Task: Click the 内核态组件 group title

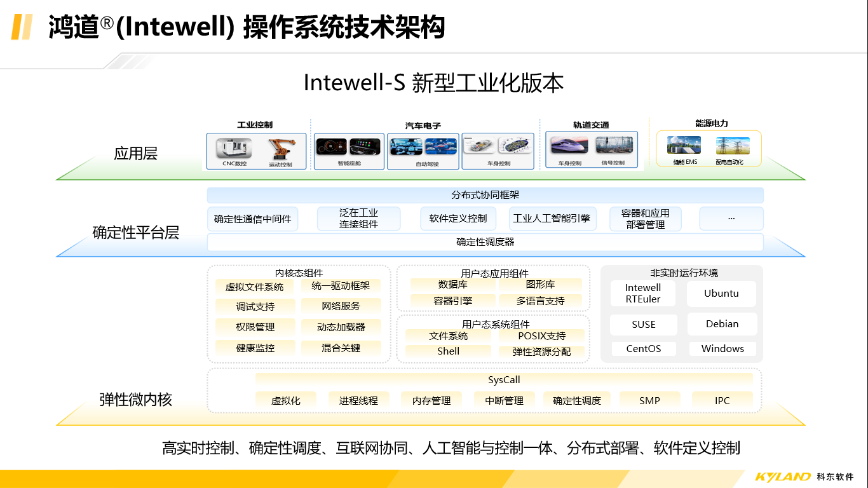Action: pos(299,273)
